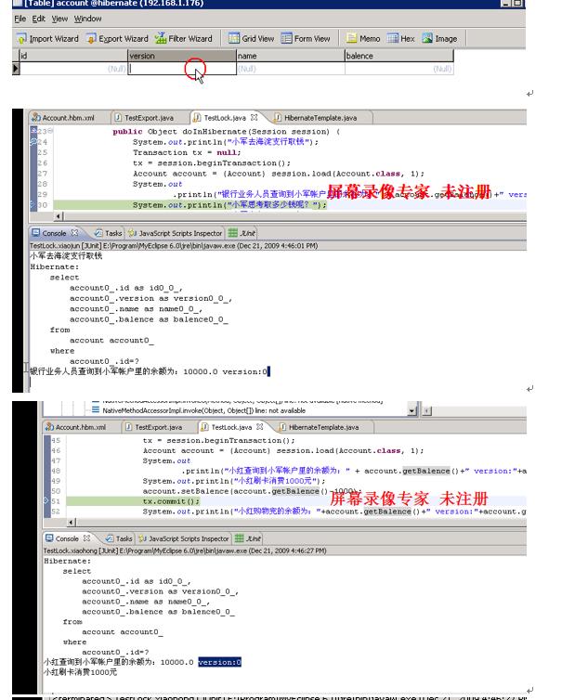Switch to Form View
The image size is (588, 700).
[306, 39]
